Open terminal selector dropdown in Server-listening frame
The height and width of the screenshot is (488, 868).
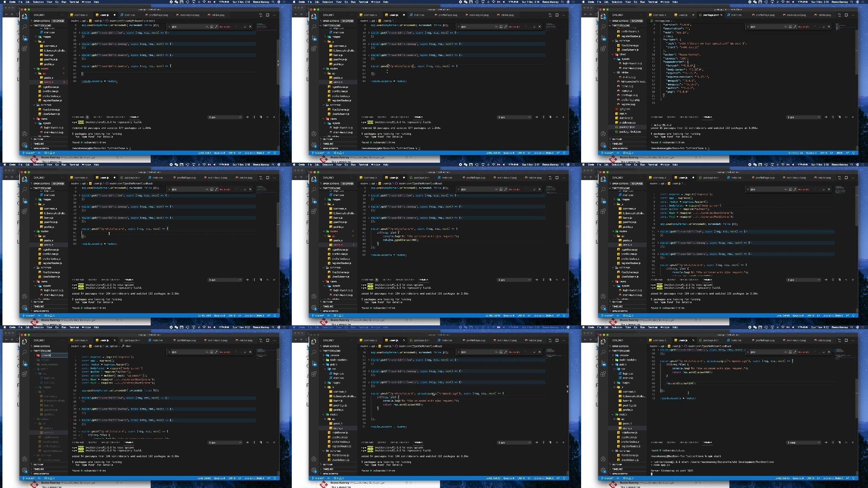click(803, 442)
